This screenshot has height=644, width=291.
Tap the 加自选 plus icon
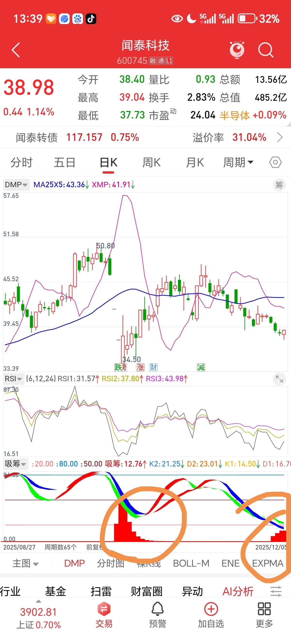coord(211,616)
